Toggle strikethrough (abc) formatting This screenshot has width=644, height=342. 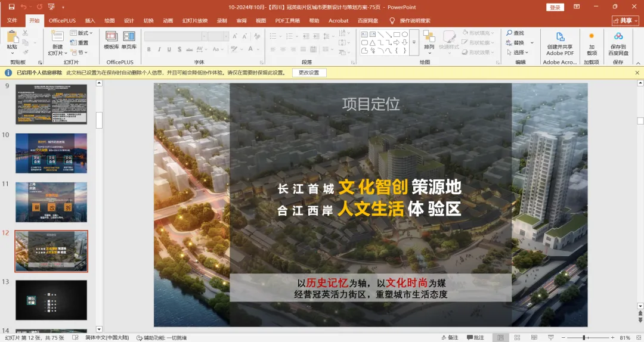[190, 49]
